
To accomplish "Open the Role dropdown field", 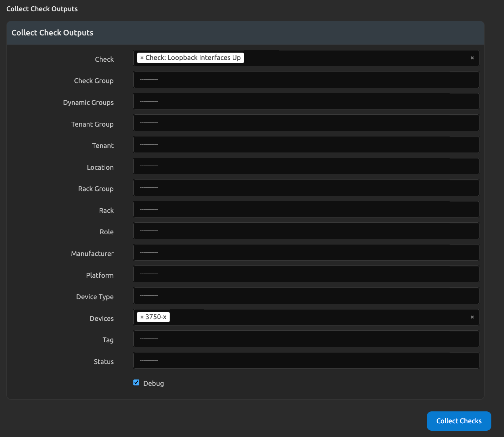I will coord(306,231).
